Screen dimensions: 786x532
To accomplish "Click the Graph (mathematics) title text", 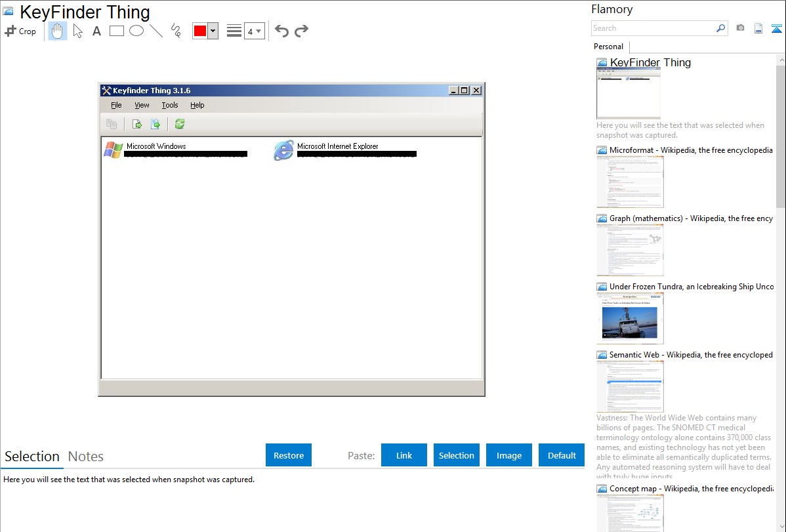I will point(691,218).
